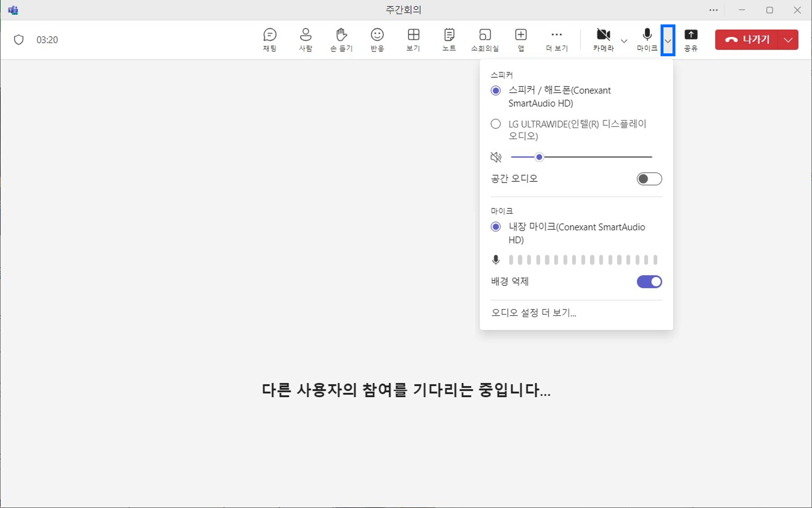
Task: Show the 사람 participant list
Action: pyautogui.click(x=305, y=39)
